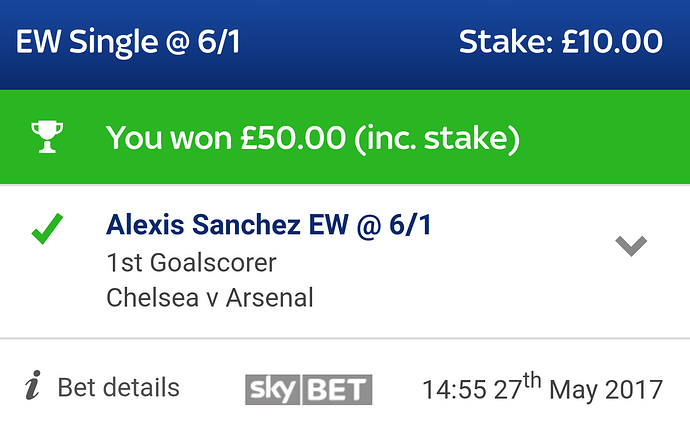Click the 'EW @ 6/1' text after Alexis Sanchez
The width and height of the screenshot is (690, 432).
point(371,225)
